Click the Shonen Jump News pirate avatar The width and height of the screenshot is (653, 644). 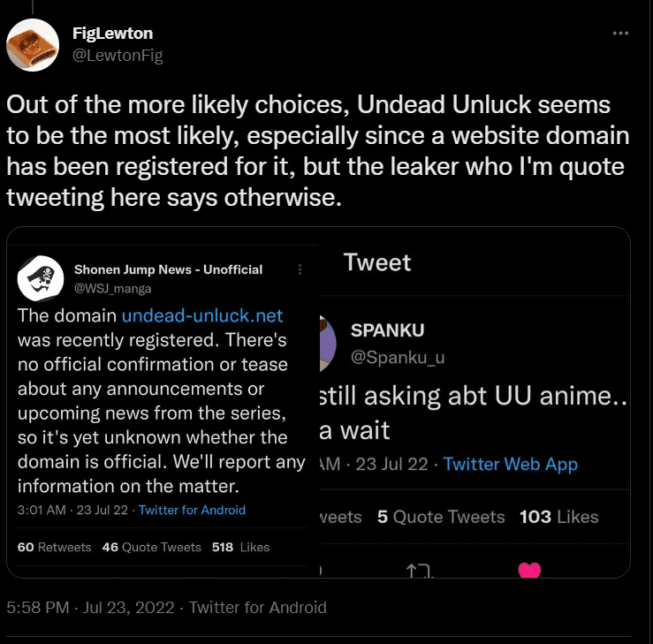(41, 278)
